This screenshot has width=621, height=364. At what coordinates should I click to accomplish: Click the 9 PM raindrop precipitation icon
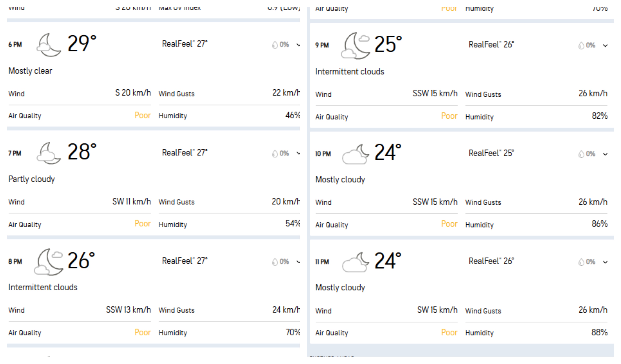[x=581, y=46]
